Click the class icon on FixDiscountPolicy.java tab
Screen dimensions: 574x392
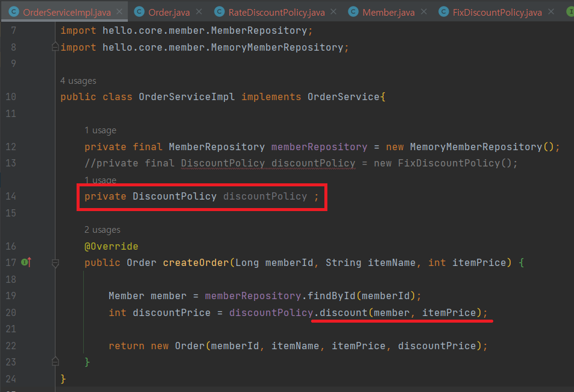point(443,11)
